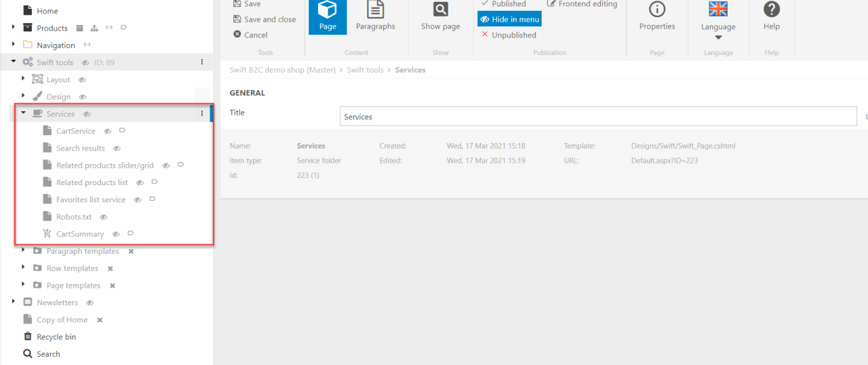868x365 pixels.
Task: Open page Properties info icon
Action: pyautogui.click(x=656, y=9)
